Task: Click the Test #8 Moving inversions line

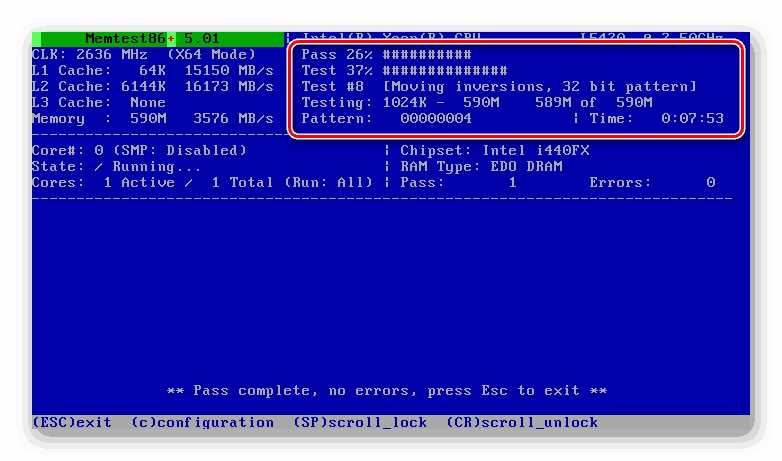Action: tap(499, 86)
